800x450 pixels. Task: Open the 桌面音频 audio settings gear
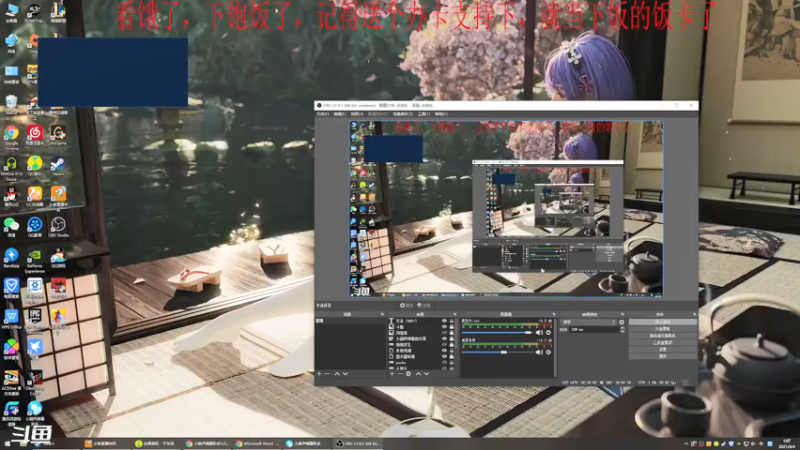(548, 352)
